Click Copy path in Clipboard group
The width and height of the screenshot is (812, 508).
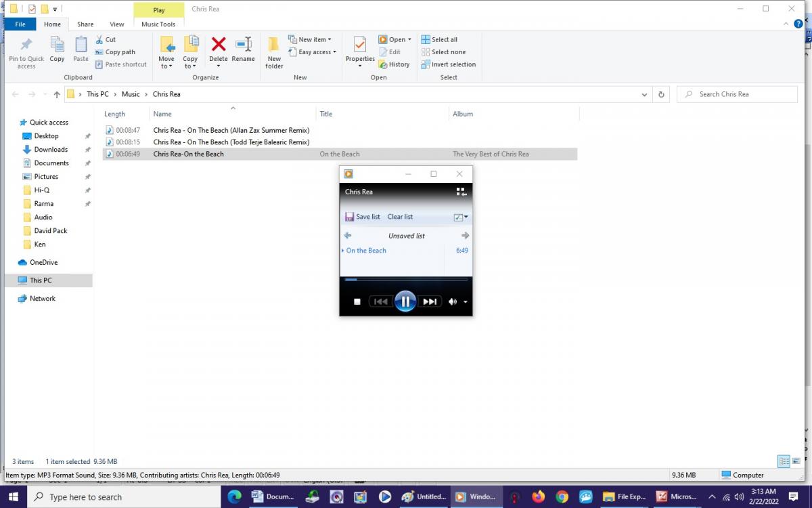click(x=115, y=52)
